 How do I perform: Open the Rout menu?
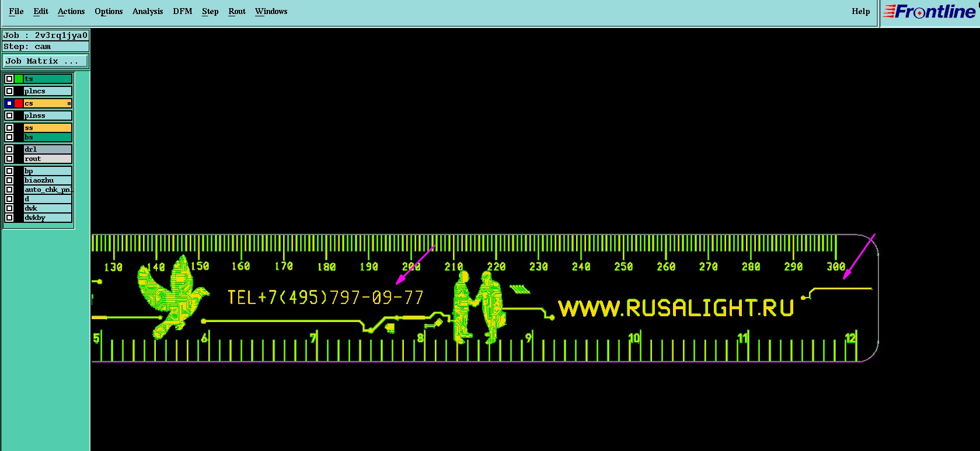(237, 11)
